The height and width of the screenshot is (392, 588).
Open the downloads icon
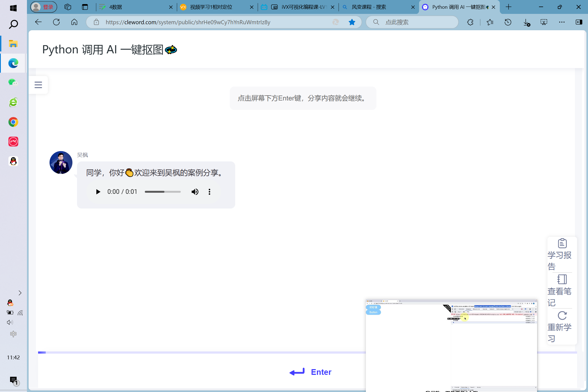(526, 22)
